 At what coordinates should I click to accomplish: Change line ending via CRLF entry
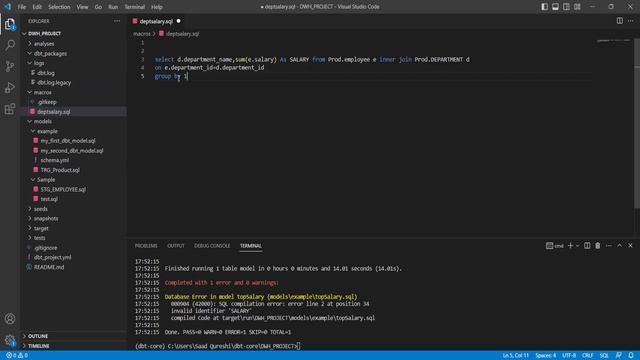pyautogui.click(x=588, y=356)
